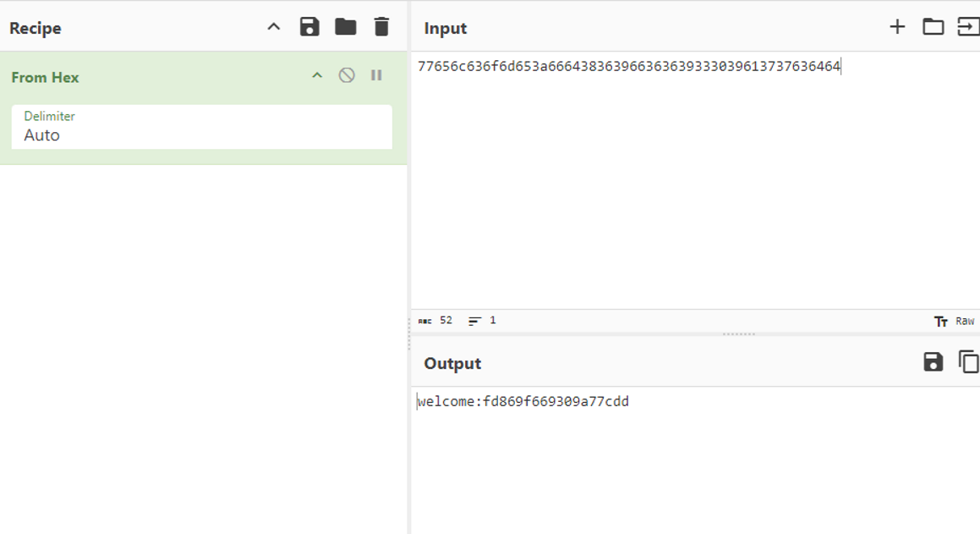Open a file as input
Viewport: 980px width, 534px height.
click(x=967, y=27)
